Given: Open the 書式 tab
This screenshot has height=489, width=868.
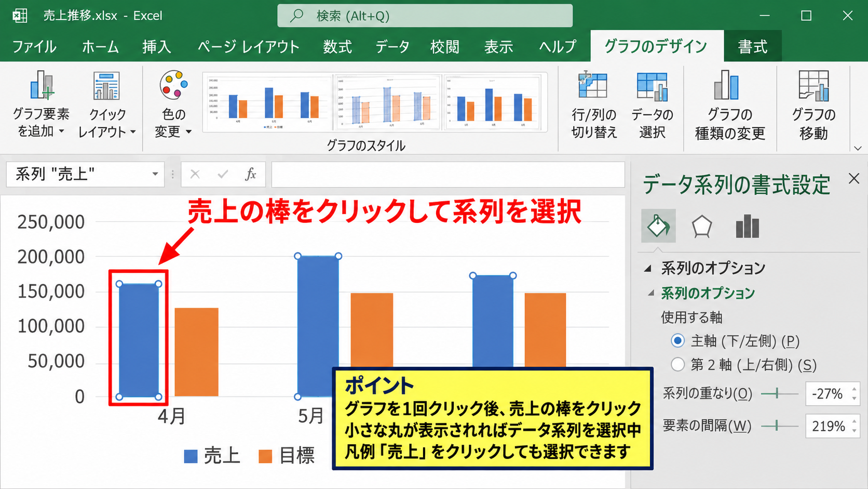Looking at the screenshot, I should (x=753, y=47).
